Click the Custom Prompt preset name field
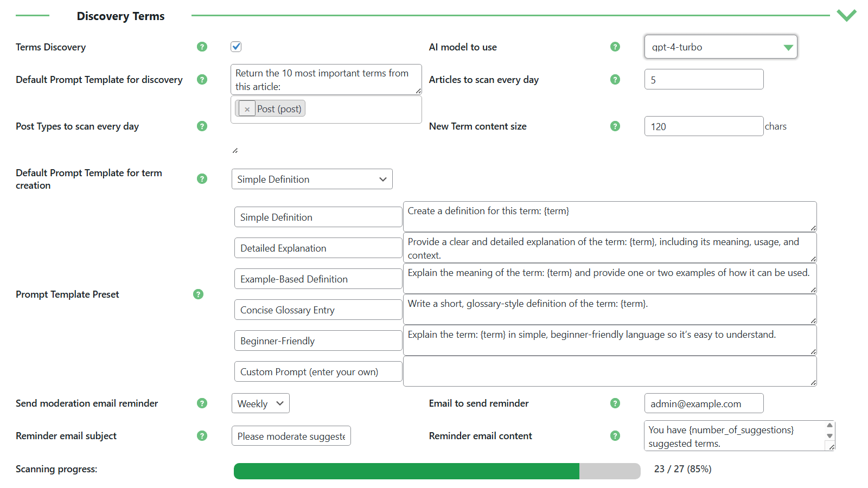Image resolution: width=868 pixels, height=488 pixels. tap(318, 371)
